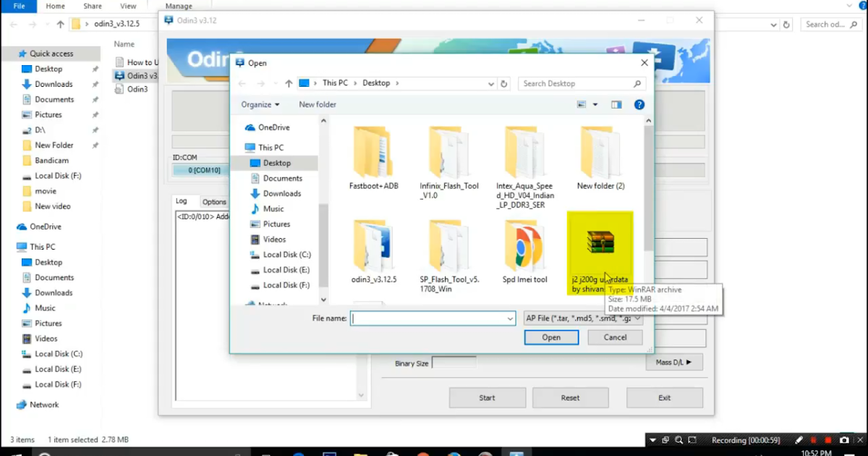The height and width of the screenshot is (456, 868).
Task: Open the Organize dropdown menu
Action: tap(260, 105)
